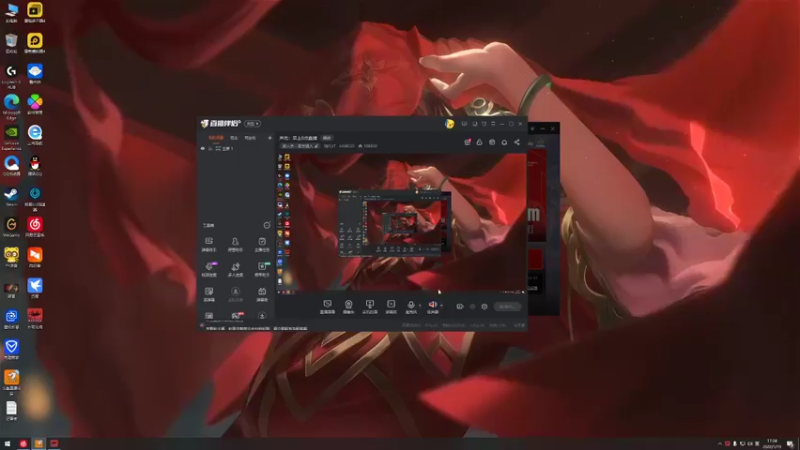This screenshot has width=800, height=450.
Task: Click the record icon on the bottom bar
Action: [460, 307]
